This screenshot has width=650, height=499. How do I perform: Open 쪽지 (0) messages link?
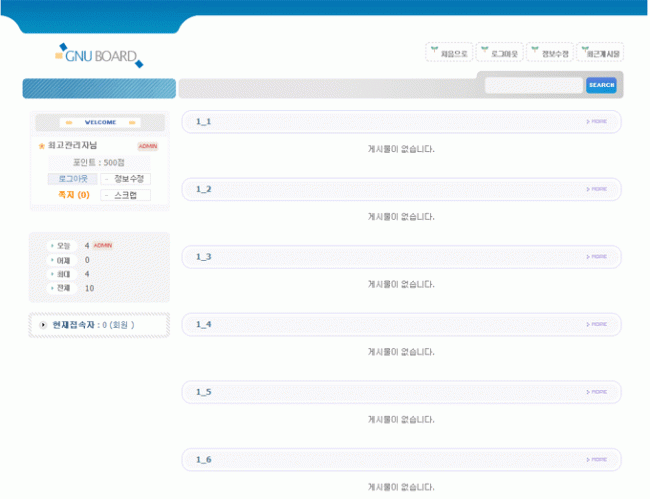[x=73, y=195]
